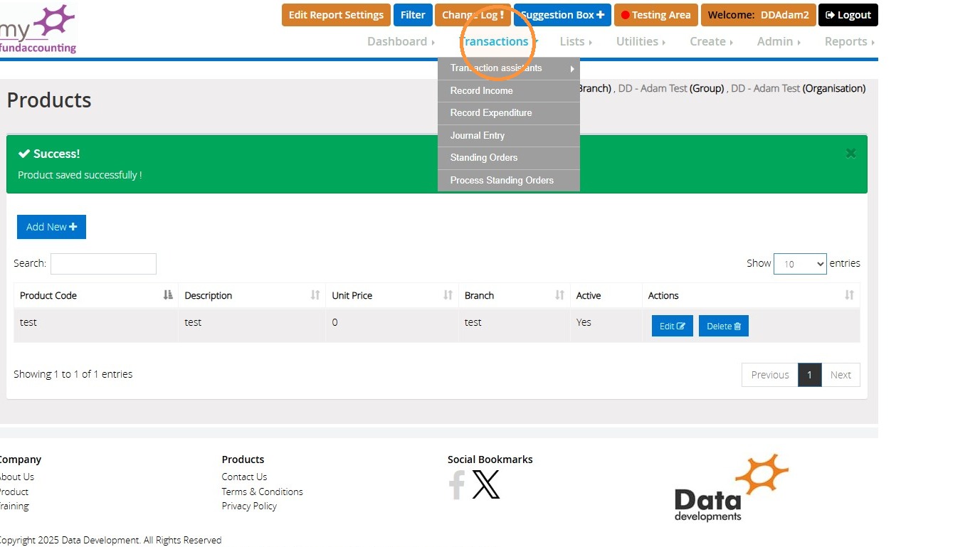Click the Facebook social bookmark icon

(456, 484)
